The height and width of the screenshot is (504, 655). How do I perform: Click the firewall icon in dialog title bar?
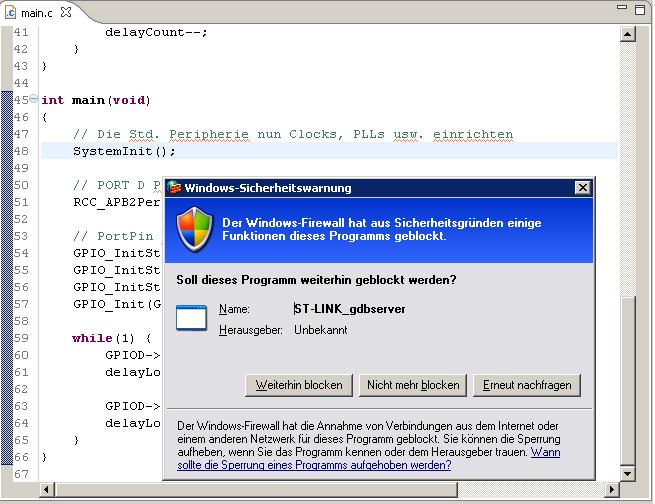click(175, 188)
